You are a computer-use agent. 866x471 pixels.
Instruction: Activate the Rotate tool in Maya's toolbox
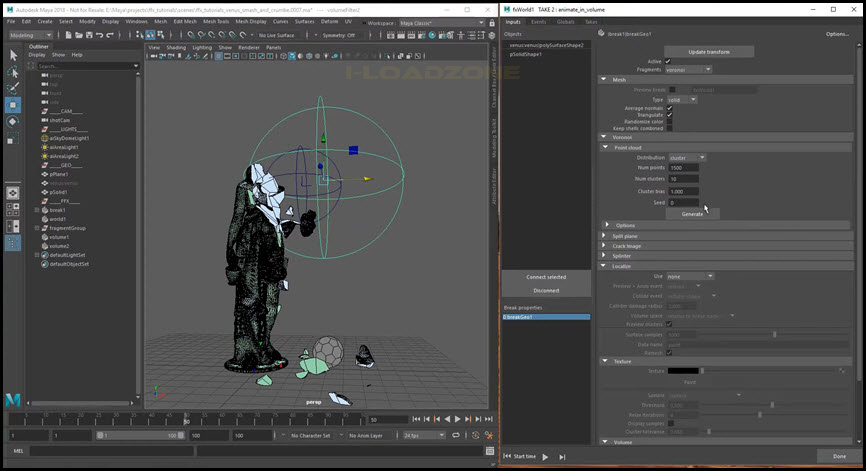pyautogui.click(x=13, y=121)
